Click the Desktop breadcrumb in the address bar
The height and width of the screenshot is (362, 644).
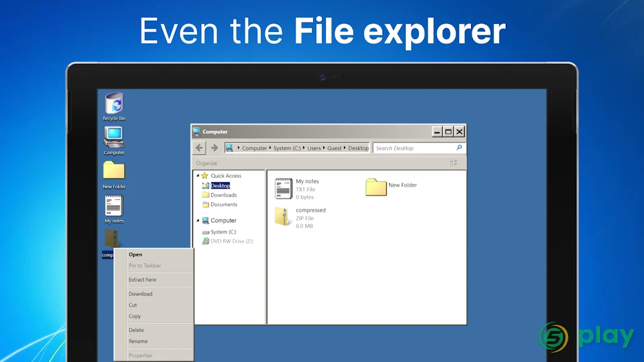pos(358,148)
